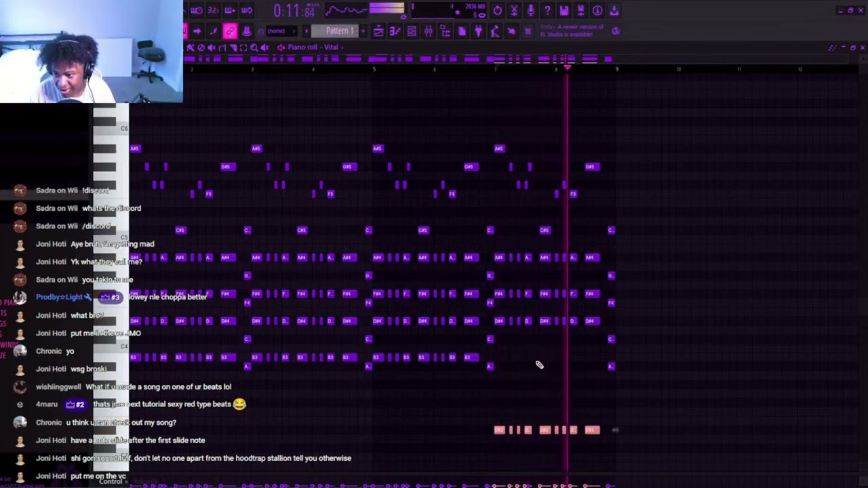Open the Piano roll view icon
The height and width of the screenshot is (488, 868).
click(395, 31)
